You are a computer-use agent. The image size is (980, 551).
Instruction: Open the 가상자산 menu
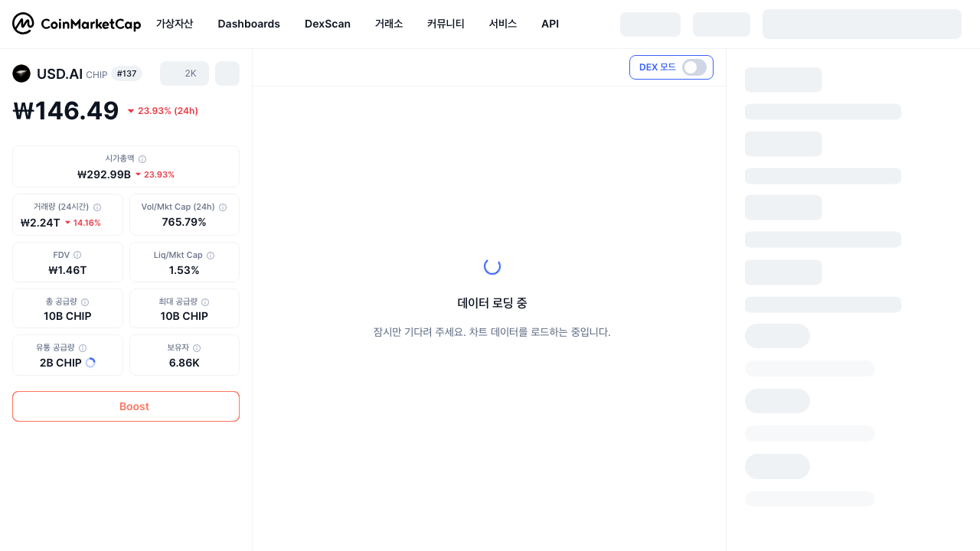click(175, 24)
